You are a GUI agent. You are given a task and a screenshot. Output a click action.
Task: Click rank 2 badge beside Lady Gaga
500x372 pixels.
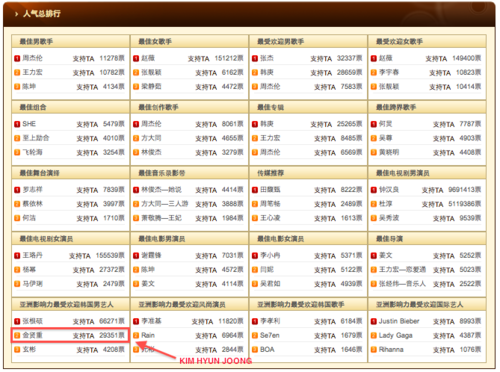pos(374,336)
